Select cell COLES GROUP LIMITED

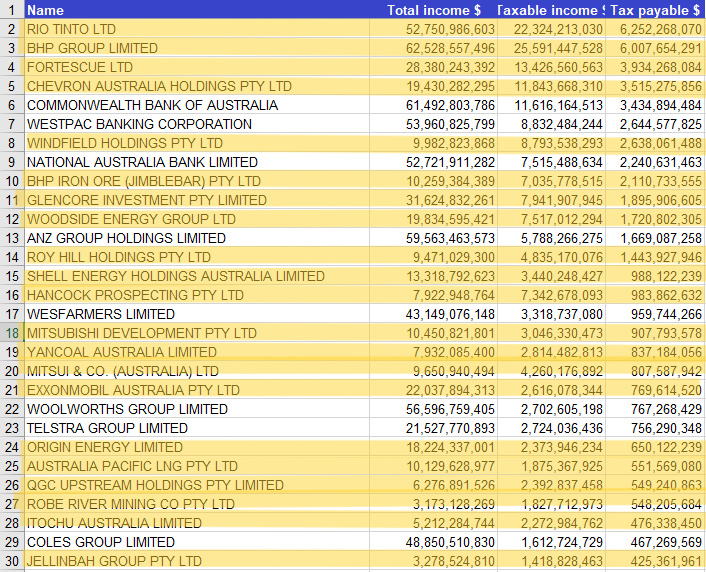click(197, 542)
